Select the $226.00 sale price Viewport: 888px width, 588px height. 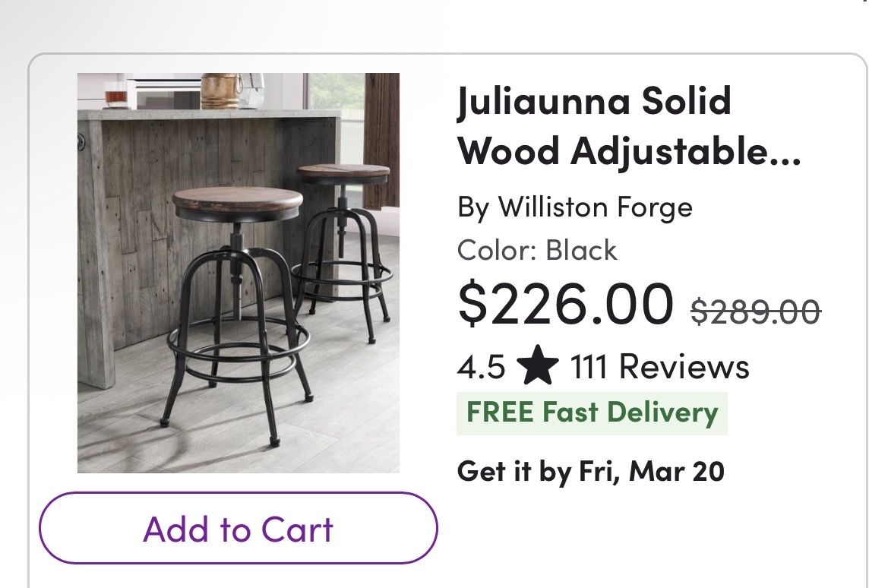coord(565,303)
